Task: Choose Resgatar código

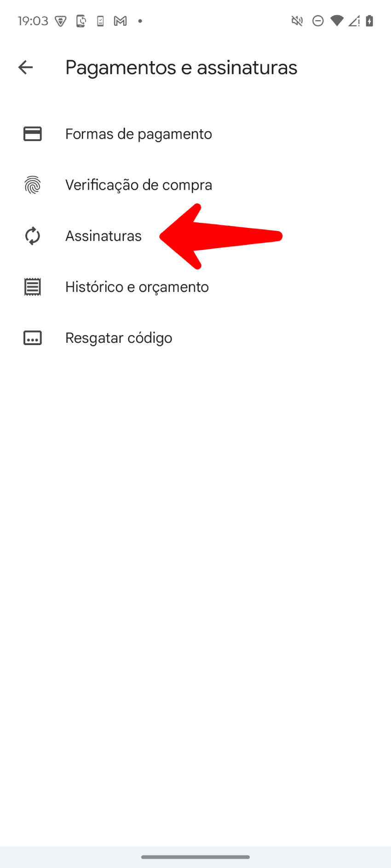Action: coord(195,338)
